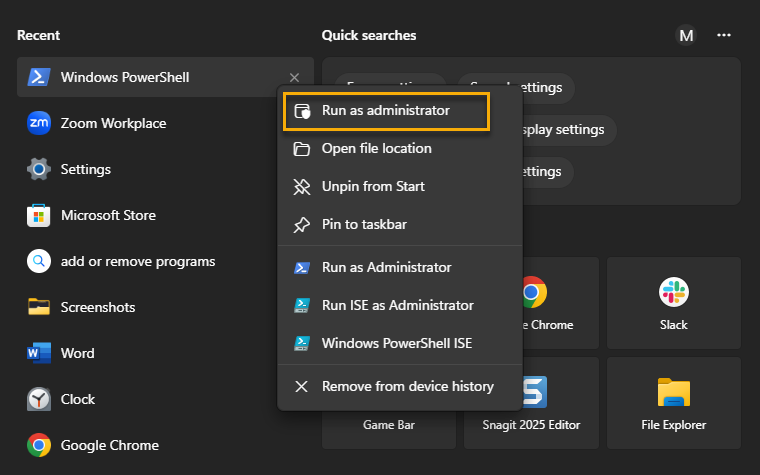Open Microsoft Store from the Recent list
Image resolution: width=760 pixels, height=475 pixels.
[x=107, y=215]
